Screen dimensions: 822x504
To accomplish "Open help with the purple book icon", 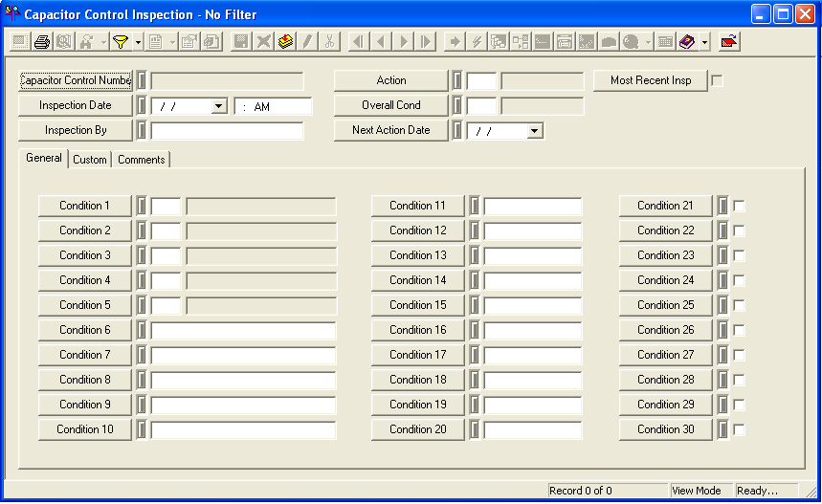I will coord(687,41).
